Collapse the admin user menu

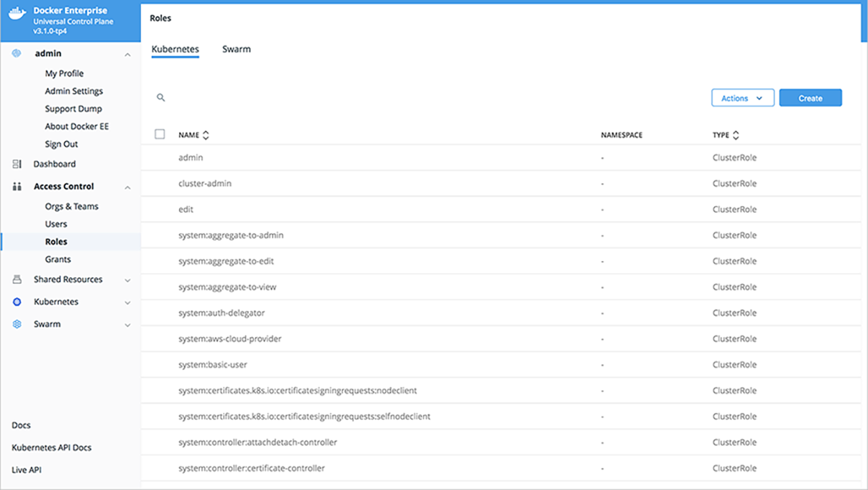(x=127, y=54)
